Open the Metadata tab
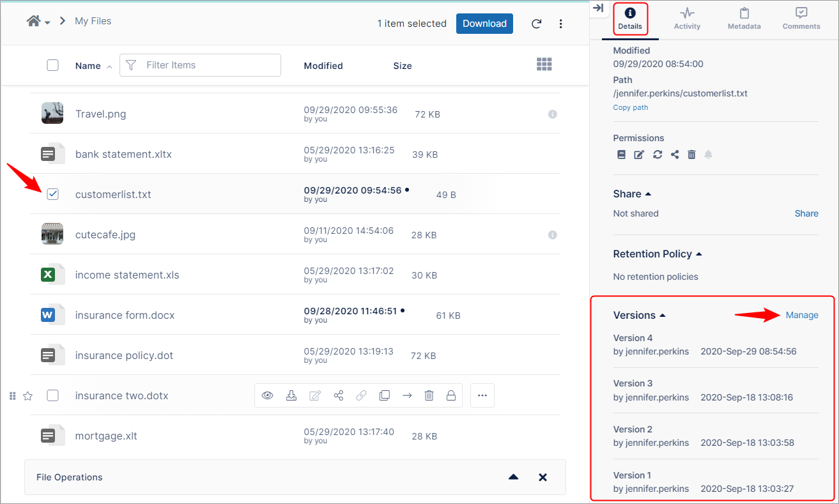This screenshot has height=504, width=839. click(744, 19)
